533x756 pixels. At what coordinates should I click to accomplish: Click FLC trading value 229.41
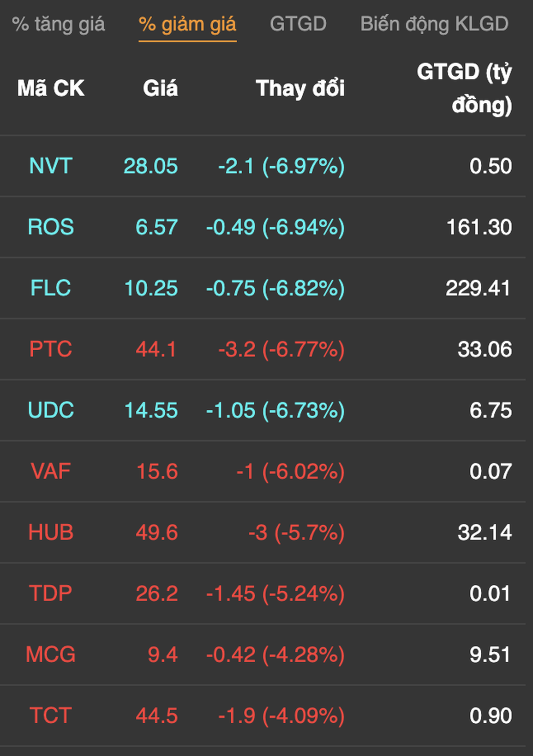(x=478, y=288)
